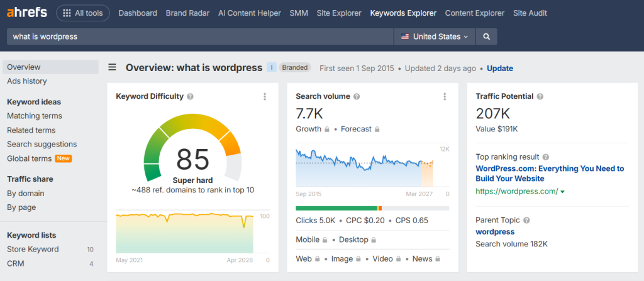Click the 'CPC $0.20' metric

click(365, 221)
